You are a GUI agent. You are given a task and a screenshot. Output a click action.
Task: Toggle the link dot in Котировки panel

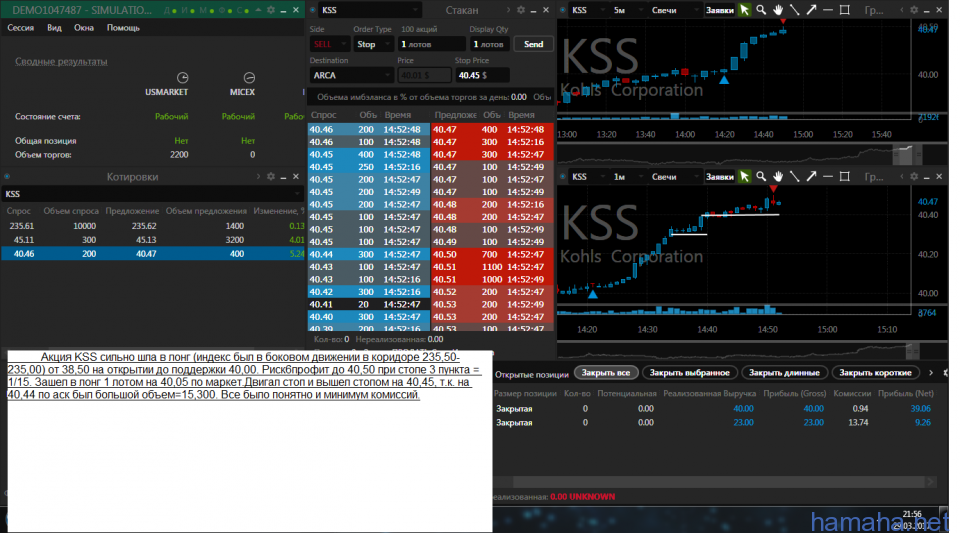[7, 176]
